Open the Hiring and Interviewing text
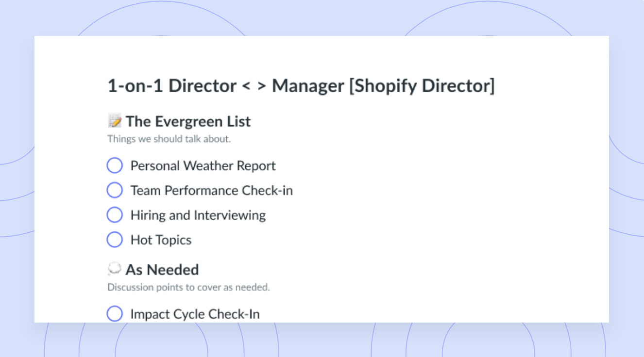This screenshot has height=357, width=644. 198,215
